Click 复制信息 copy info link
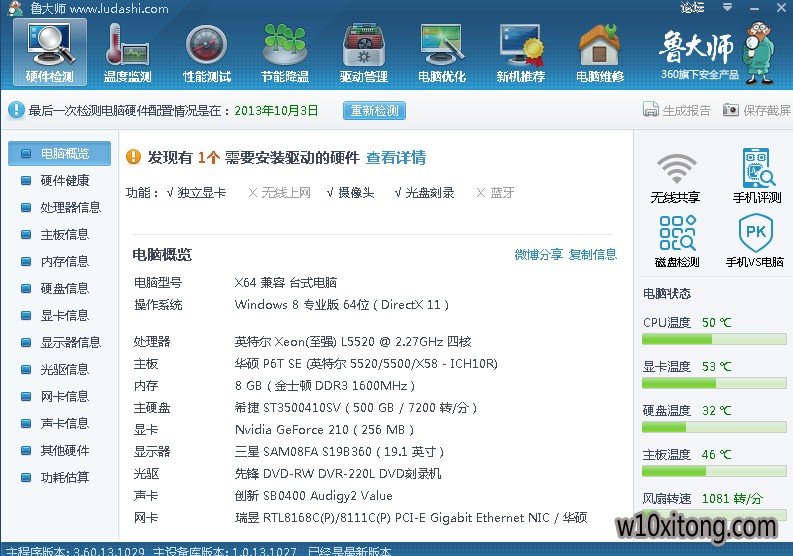793x556 pixels. coord(592,254)
